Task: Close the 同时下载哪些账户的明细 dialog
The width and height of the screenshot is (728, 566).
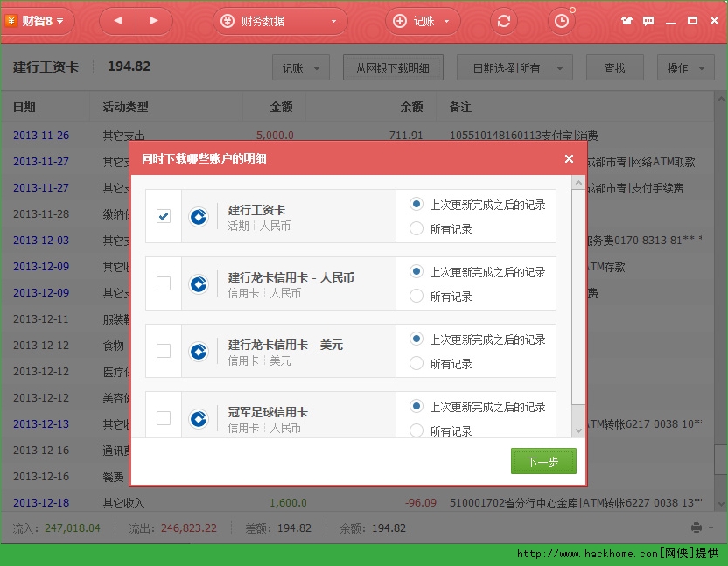Action: [x=569, y=159]
